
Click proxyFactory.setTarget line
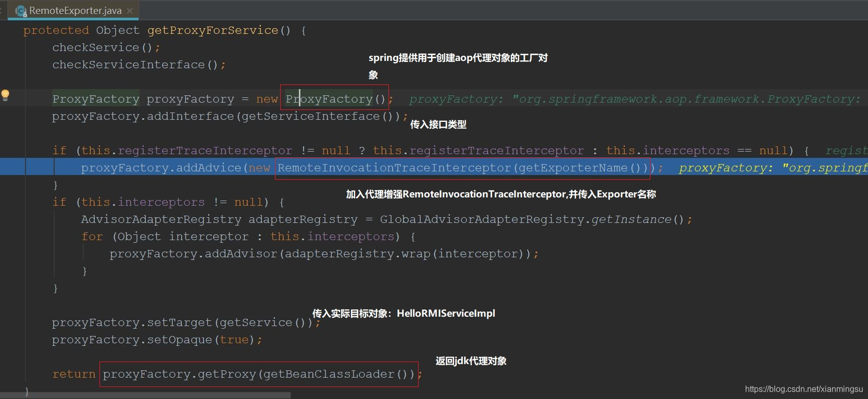[186, 322]
